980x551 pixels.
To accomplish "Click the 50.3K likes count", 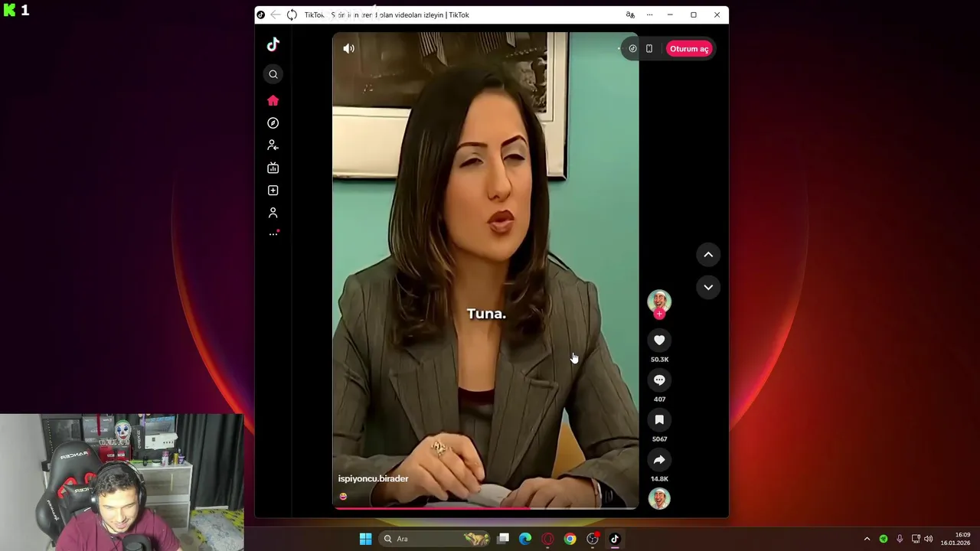I will (x=659, y=359).
